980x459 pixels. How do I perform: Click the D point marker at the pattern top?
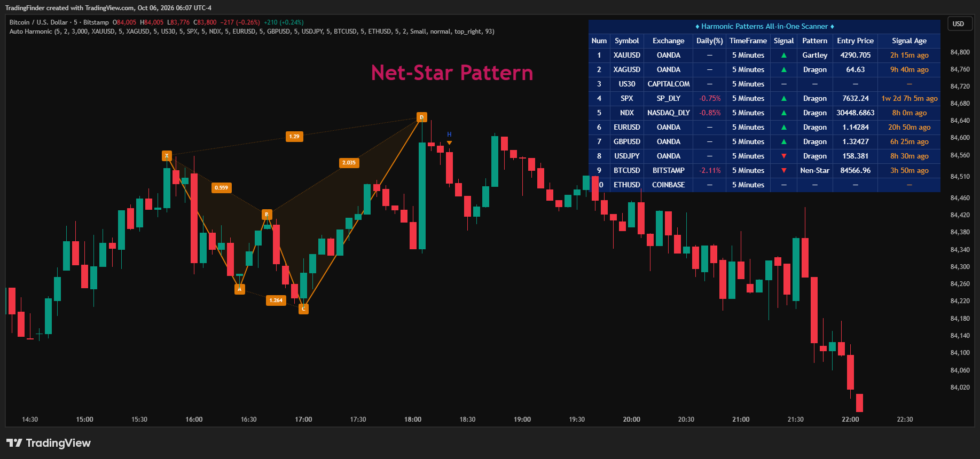422,117
